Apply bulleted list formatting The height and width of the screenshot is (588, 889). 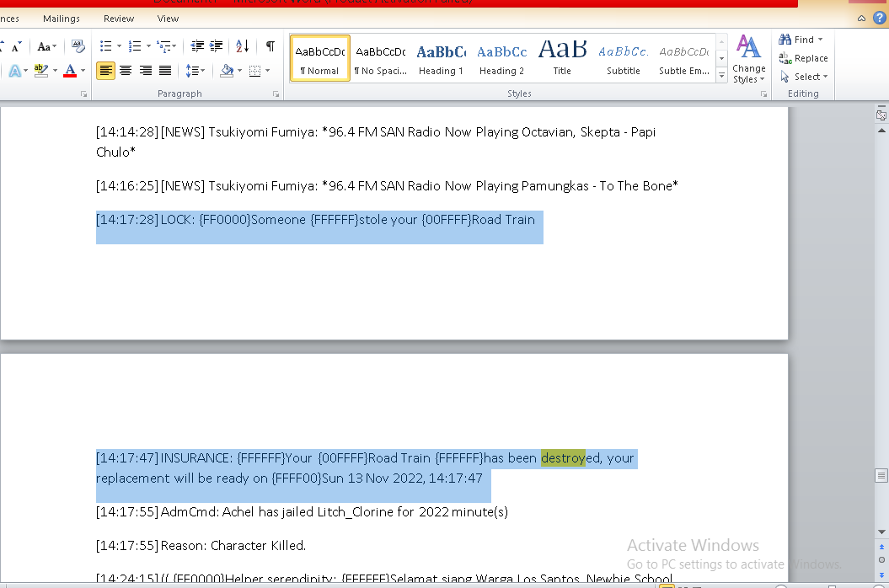[x=105, y=46]
